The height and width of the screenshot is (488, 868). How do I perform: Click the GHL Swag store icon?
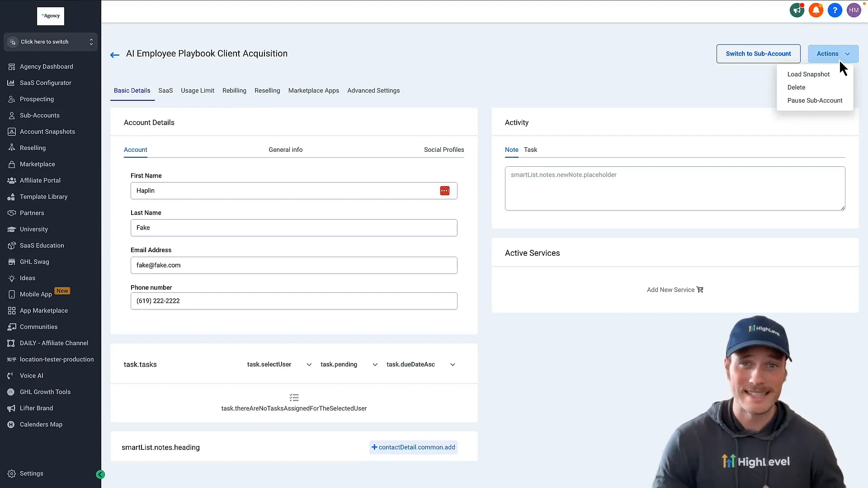click(12, 262)
